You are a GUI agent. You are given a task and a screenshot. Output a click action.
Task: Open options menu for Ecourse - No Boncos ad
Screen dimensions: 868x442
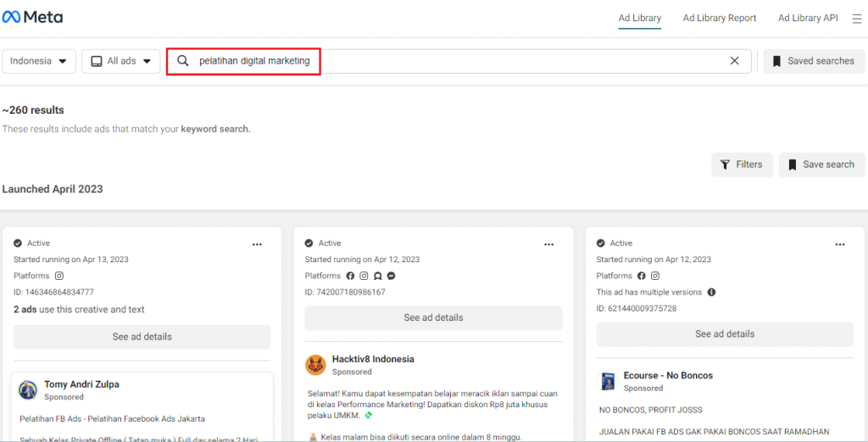point(840,243)
